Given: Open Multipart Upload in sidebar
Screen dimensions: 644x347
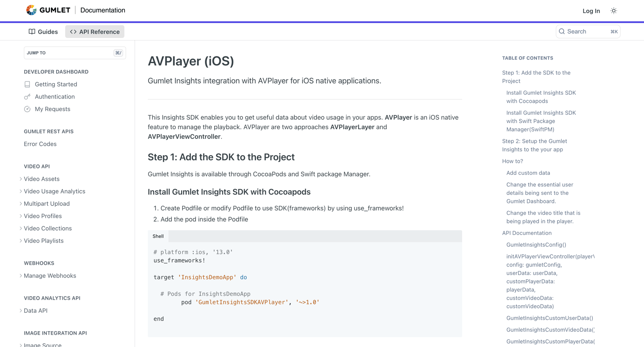Looking at the screenshot, I should (x=47, y=204).
